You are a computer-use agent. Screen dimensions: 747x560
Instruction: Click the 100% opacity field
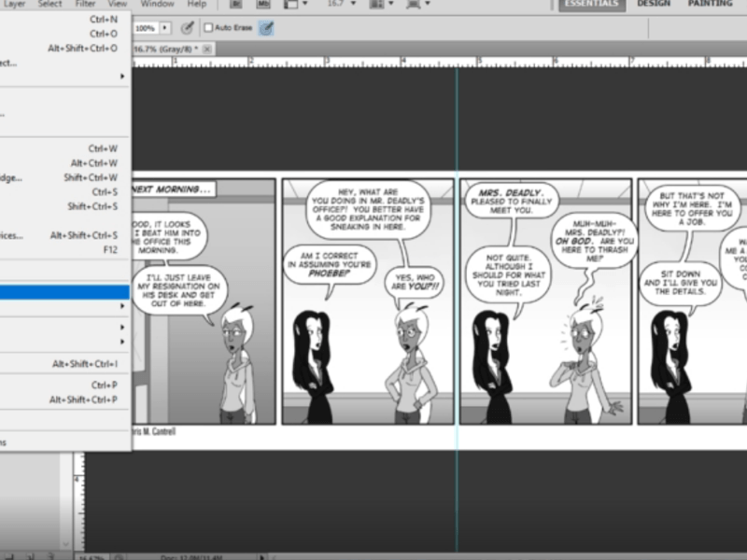click(x=146, y=28)
